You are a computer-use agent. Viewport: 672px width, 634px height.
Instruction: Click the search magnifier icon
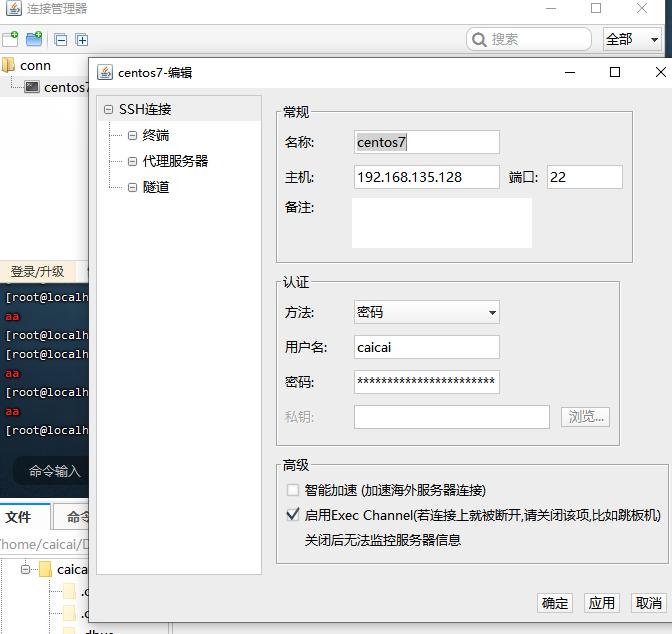pos(479,39)
